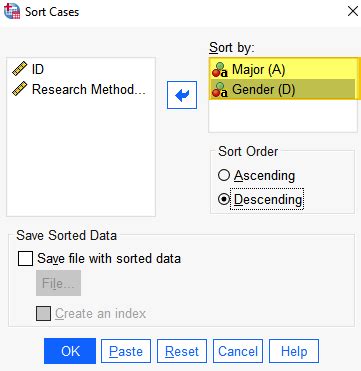Open Help for Sort Cases
Image resolution: width=361 pixels, height=371 pixels.
coord(294,351)
